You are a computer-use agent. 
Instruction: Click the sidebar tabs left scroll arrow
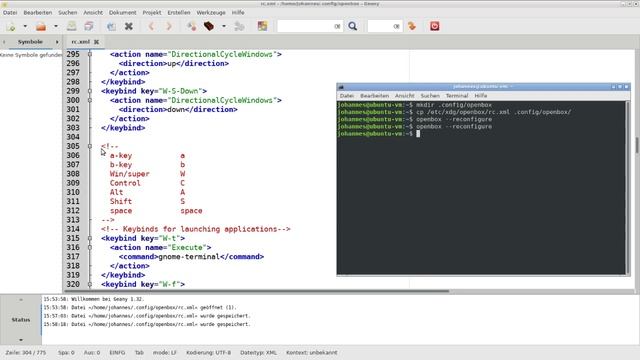[x=4, y=42]
